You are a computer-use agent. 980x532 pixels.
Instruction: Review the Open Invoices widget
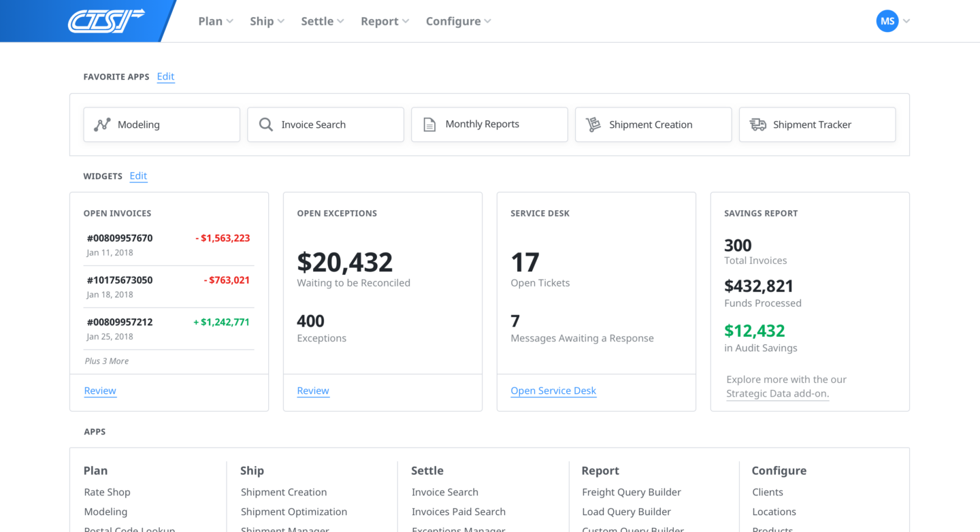pos(100,390)
